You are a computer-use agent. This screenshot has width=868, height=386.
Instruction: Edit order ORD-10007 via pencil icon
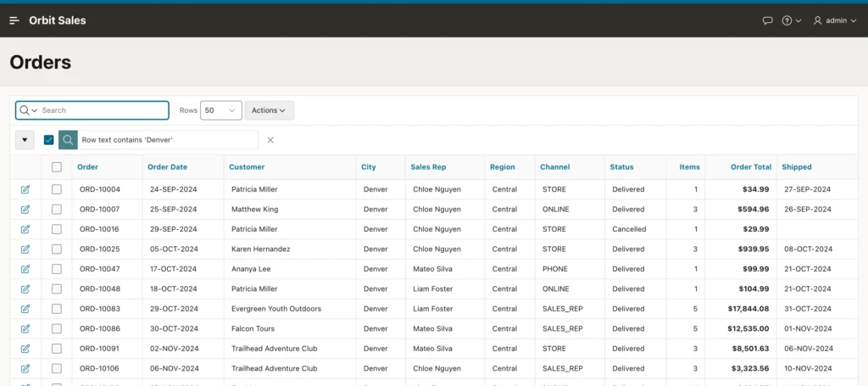[x=25, y=210]
